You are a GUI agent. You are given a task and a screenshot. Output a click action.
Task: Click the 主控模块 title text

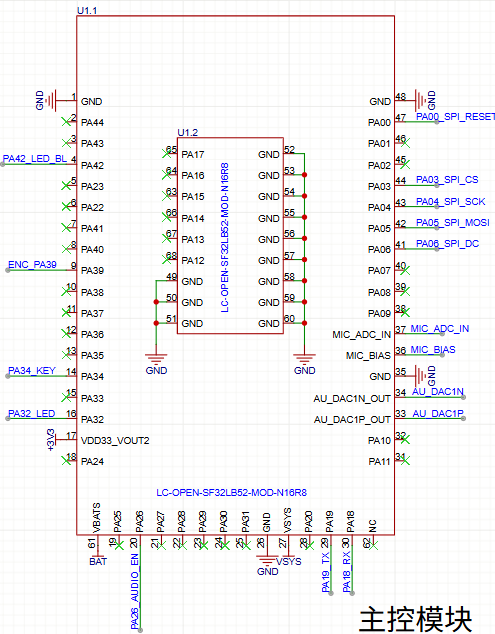(416, 619)
